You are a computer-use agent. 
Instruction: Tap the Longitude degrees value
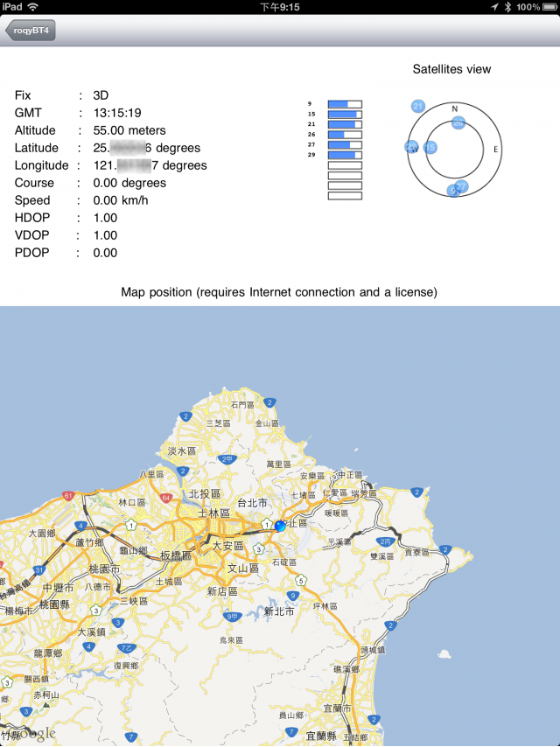[150, 165]
